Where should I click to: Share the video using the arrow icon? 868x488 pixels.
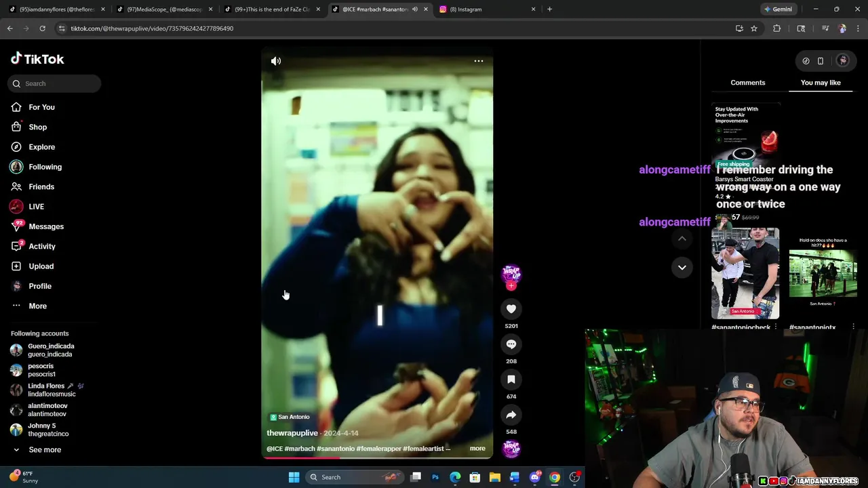pos(511,415)
